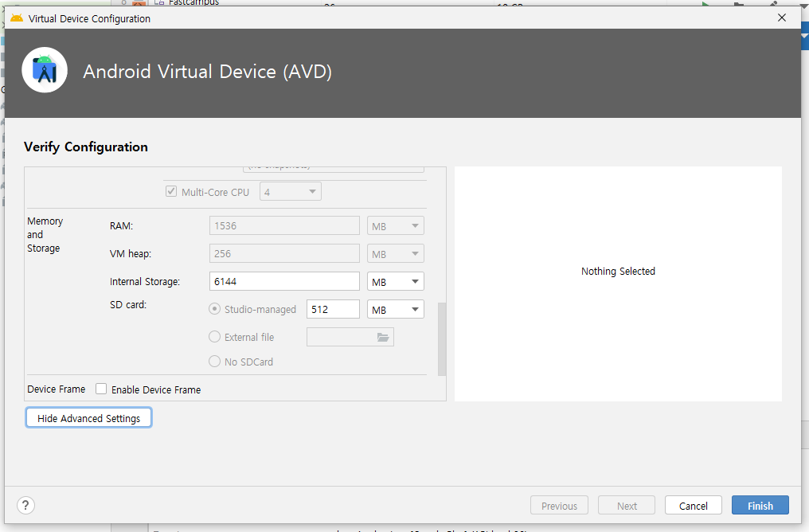This screenshot has width=809, height=532.
Task: Open the SD card size unit dropdown
Action: pyautogui.click(x=396, y=310)
